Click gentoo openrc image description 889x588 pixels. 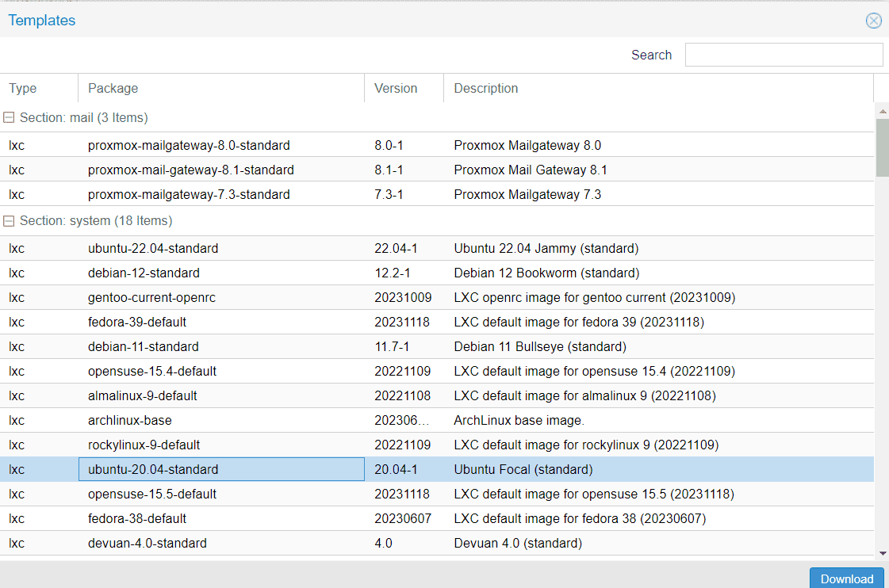pyautogui.click(x=594, y=298)
